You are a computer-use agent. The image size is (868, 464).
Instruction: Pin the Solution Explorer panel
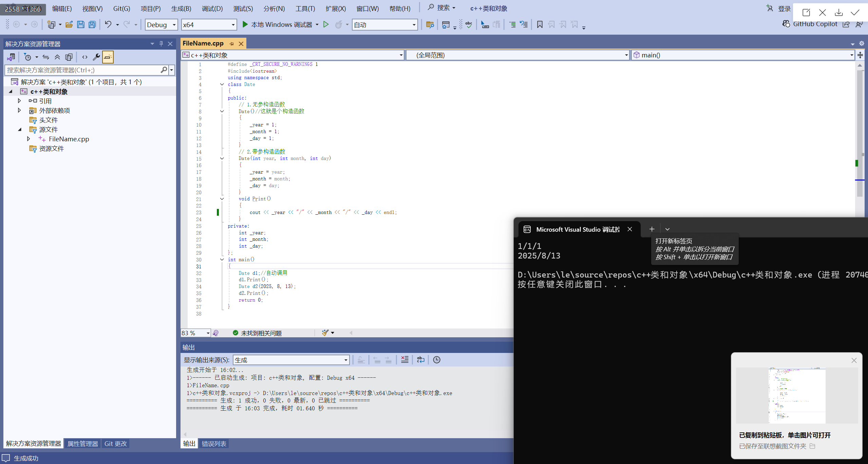point(161,43)
